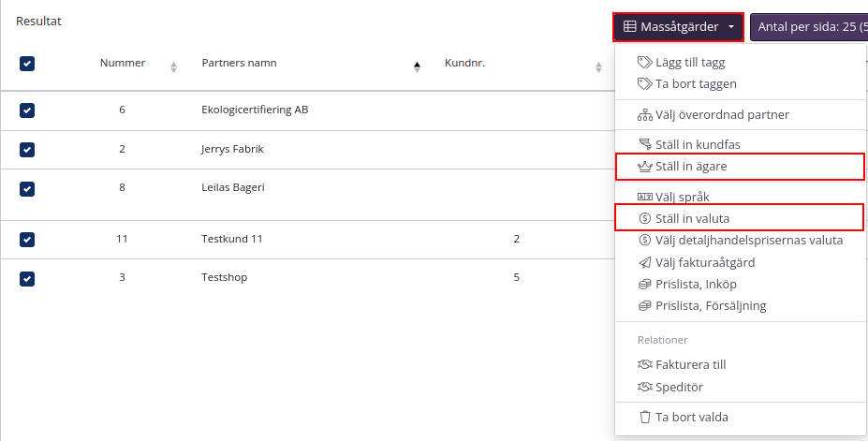Deselect the Leilas Bageri row checkbox

click(x=27, y=188)
